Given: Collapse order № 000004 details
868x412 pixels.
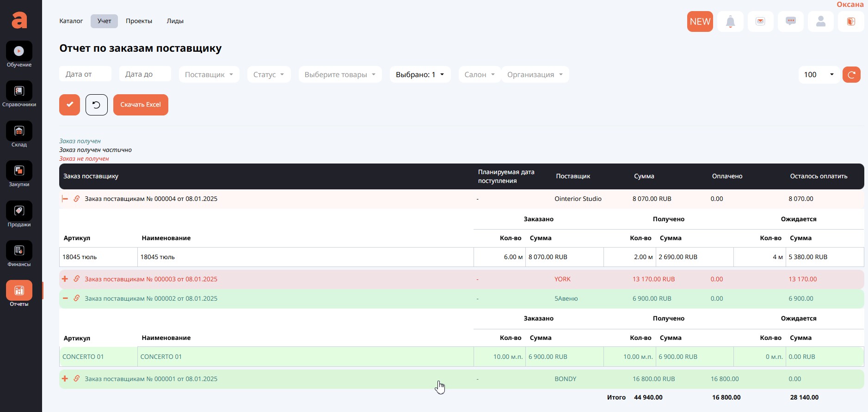Looking at the screenshot, I should click(65, 199).
